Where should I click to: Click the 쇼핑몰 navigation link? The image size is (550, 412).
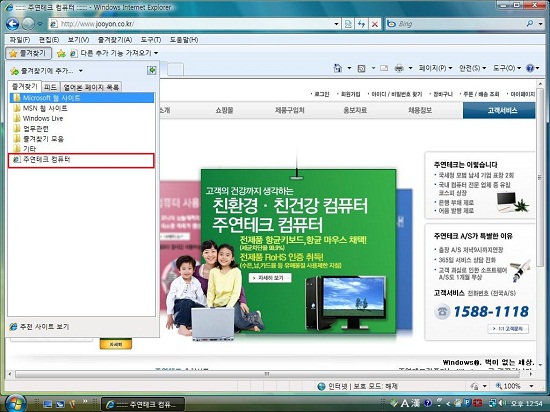coord(224,110)
